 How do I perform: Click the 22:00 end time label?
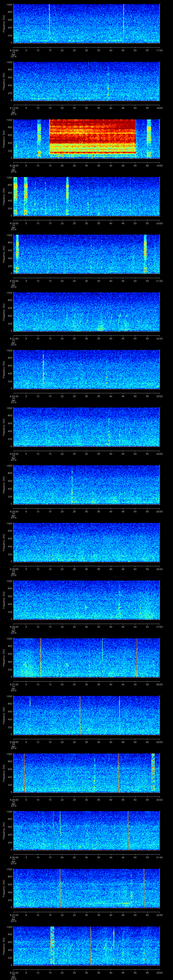pos(160,339)
